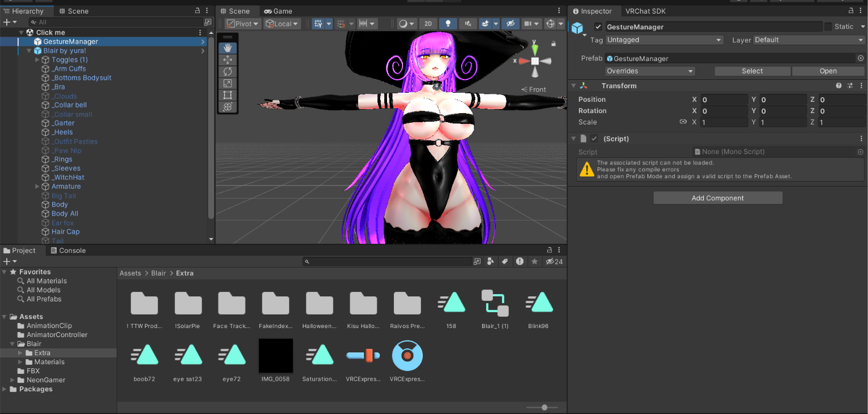Open the prefab Overrides dropdown
The width and height of the screenshot is (868, 414).
[x=650, y=71]
